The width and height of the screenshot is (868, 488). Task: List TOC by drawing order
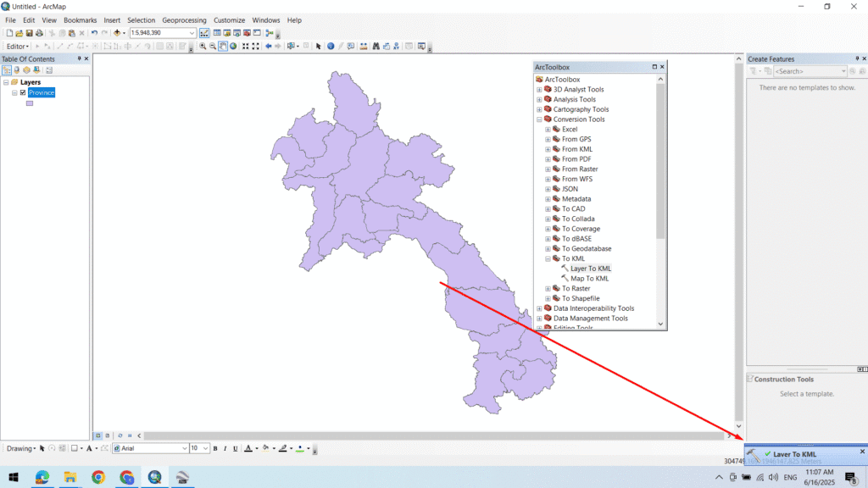[7, 70]
